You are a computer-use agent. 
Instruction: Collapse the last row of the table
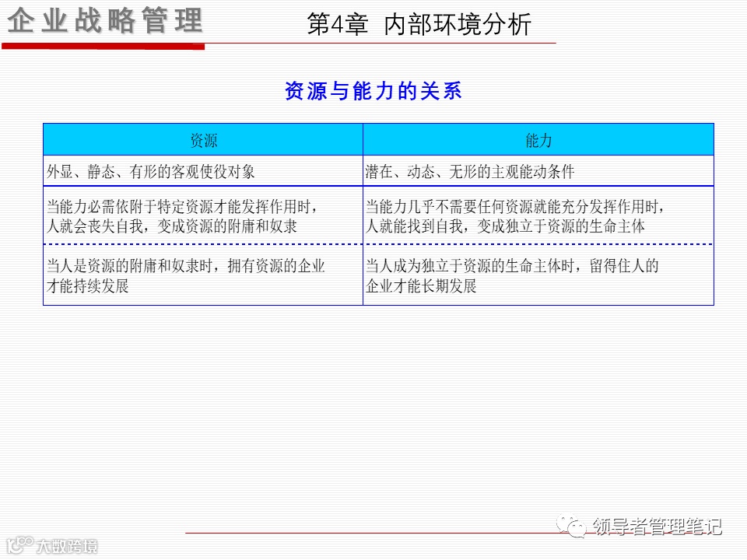click(378, 274)
